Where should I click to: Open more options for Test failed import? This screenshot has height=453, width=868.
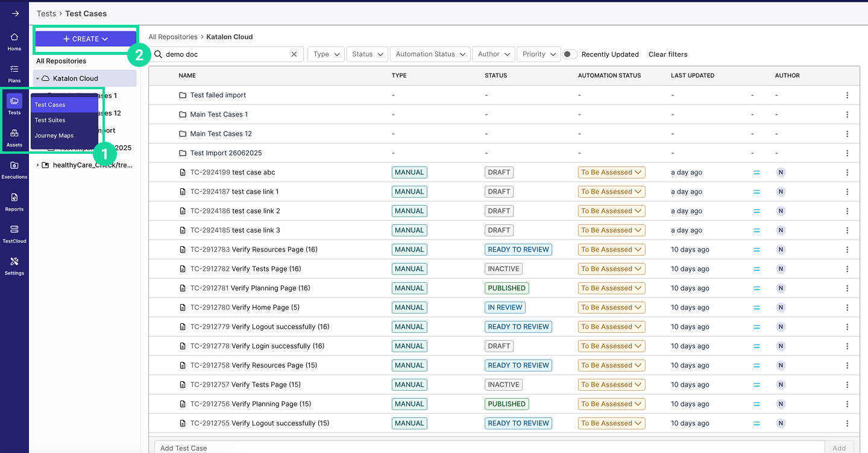(848, 95)
